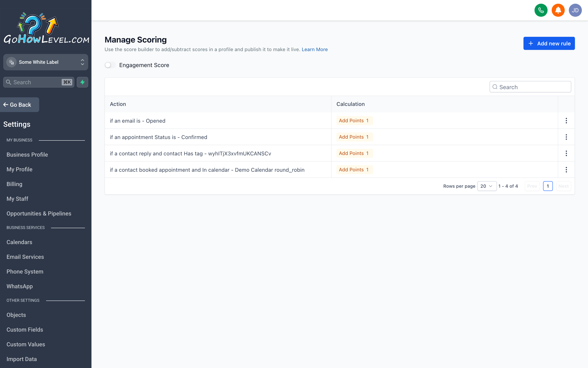Click the Manage Scoring page heading

(136, 40)
